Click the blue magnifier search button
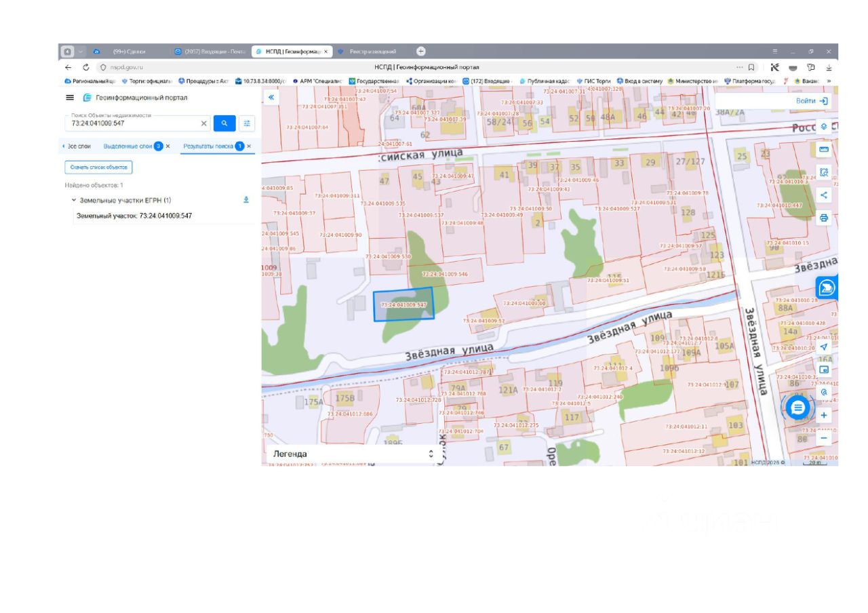Screen dimensions: 868x613 (x=224, y=123)
